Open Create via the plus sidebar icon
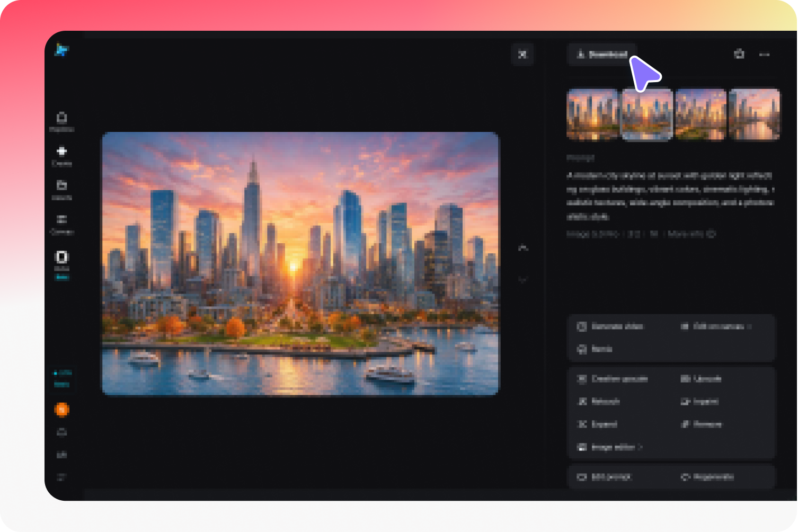 (61, 156)
